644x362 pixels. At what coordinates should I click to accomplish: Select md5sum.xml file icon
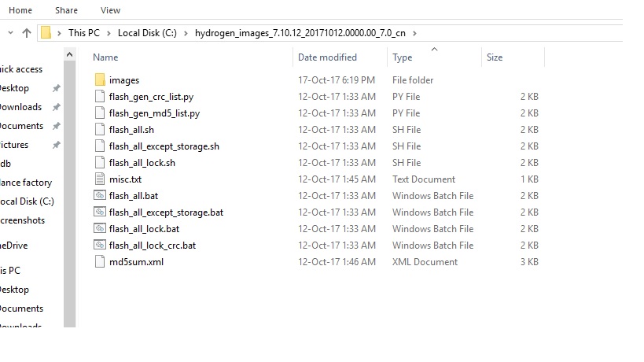tap(100, 261)
